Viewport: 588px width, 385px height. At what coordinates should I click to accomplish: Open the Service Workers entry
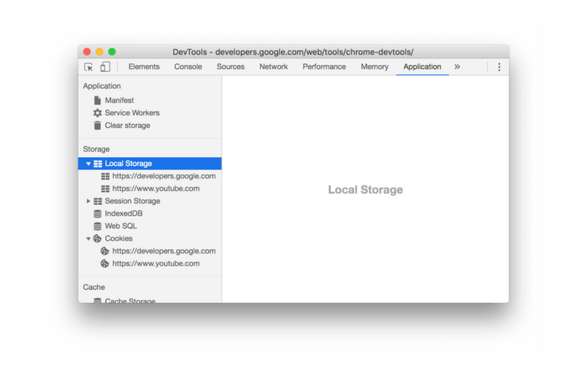pos(132,113)
